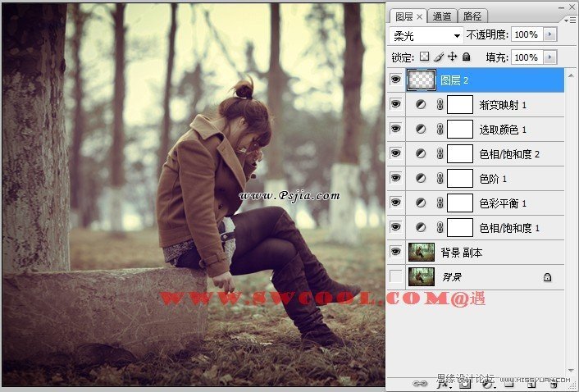
Task: Click the white mask of 色彩平衡 1
Action: tap(460, 203)
